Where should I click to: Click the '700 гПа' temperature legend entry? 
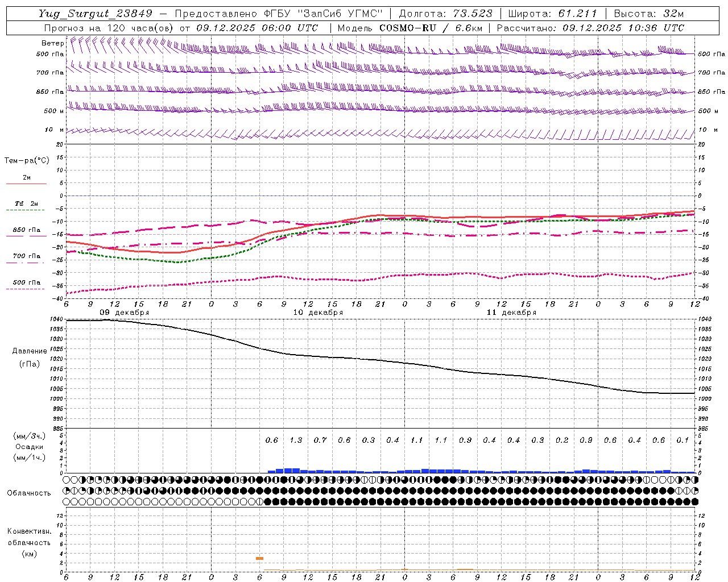click(27, 256)
